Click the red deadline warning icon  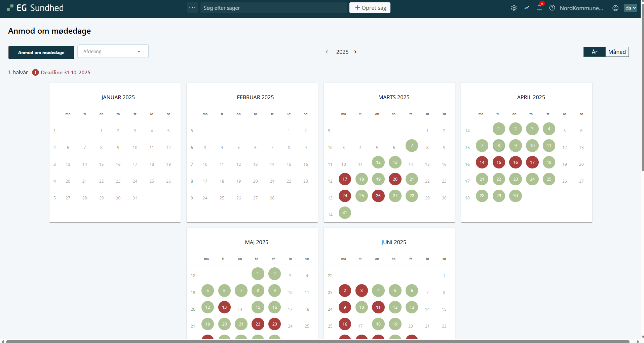click(35, 72)
